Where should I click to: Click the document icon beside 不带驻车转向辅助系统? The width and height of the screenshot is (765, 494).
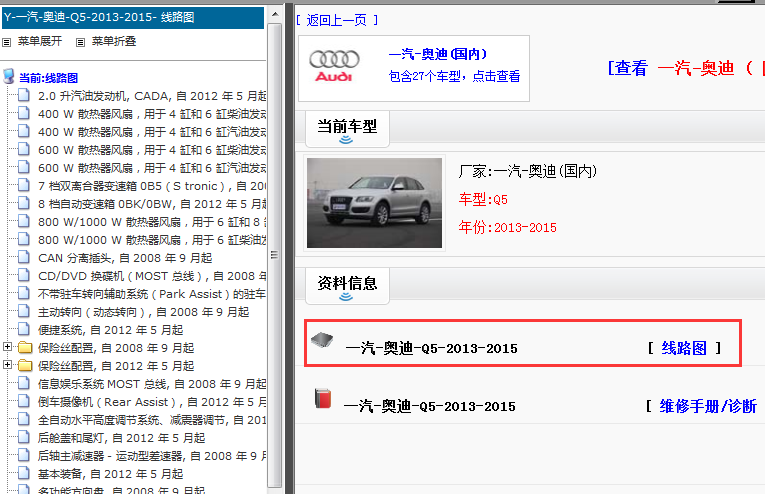tap(23, 294)
